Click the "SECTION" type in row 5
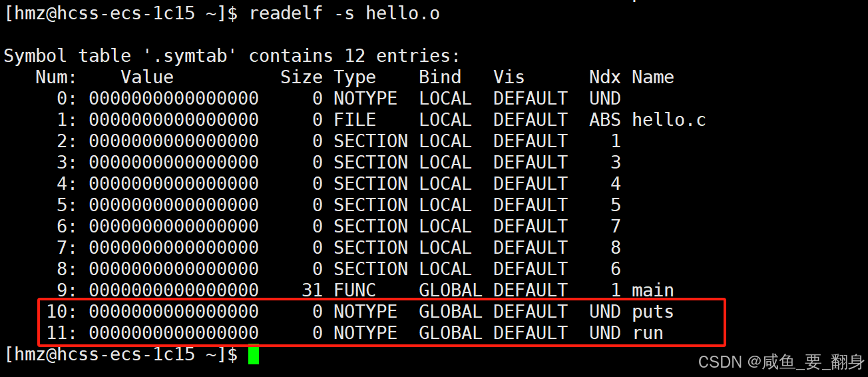This screenshot has height=377, width=868. [x=371, y=205]
